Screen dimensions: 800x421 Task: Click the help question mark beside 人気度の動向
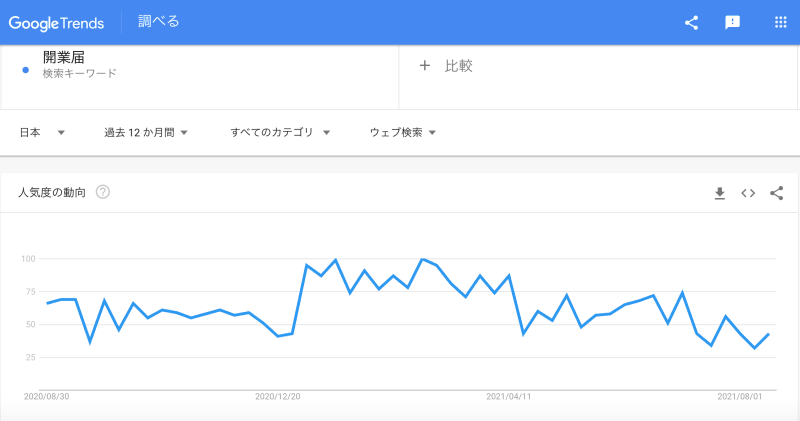pos(103,192)
